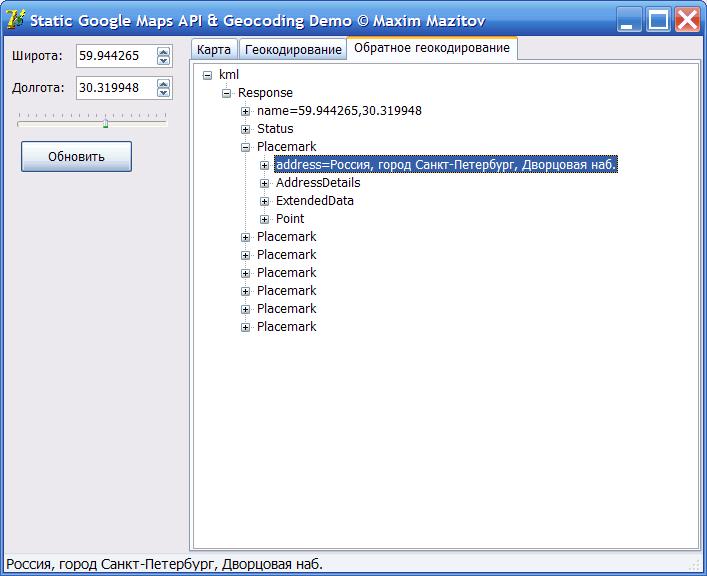Select the Response tree item
Screen dimensions: 707x576
click(265, 93)
